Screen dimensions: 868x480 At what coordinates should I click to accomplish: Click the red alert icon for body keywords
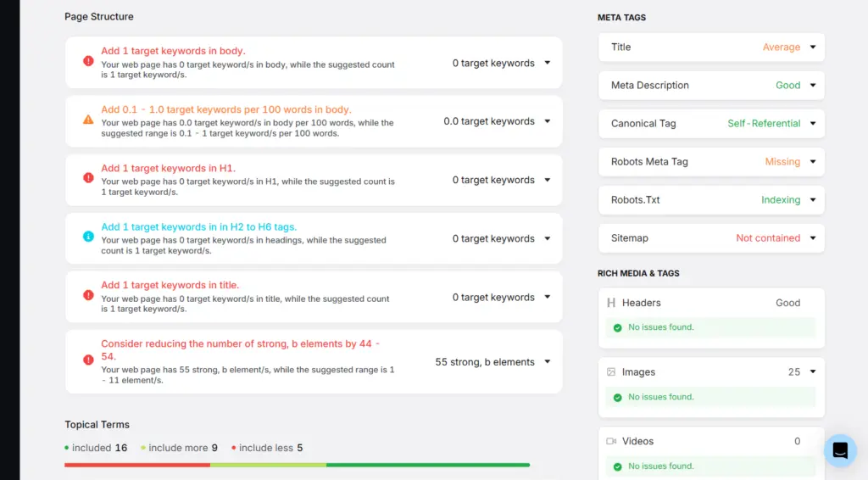88,61
